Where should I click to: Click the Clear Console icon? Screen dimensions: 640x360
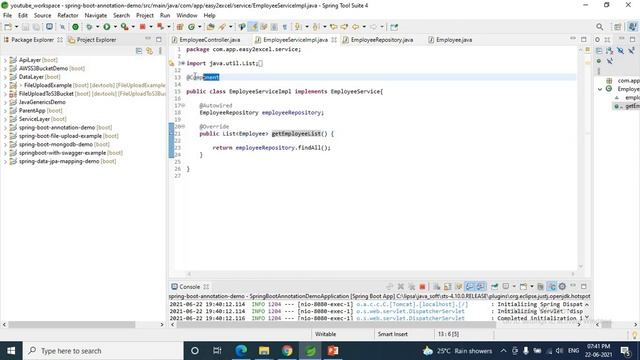point(436,287)
